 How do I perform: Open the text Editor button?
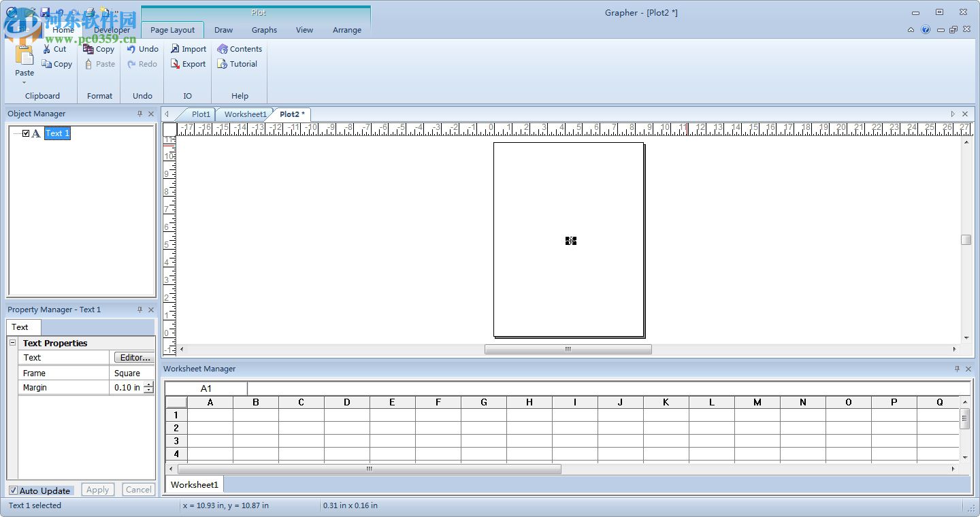(133, 357)
